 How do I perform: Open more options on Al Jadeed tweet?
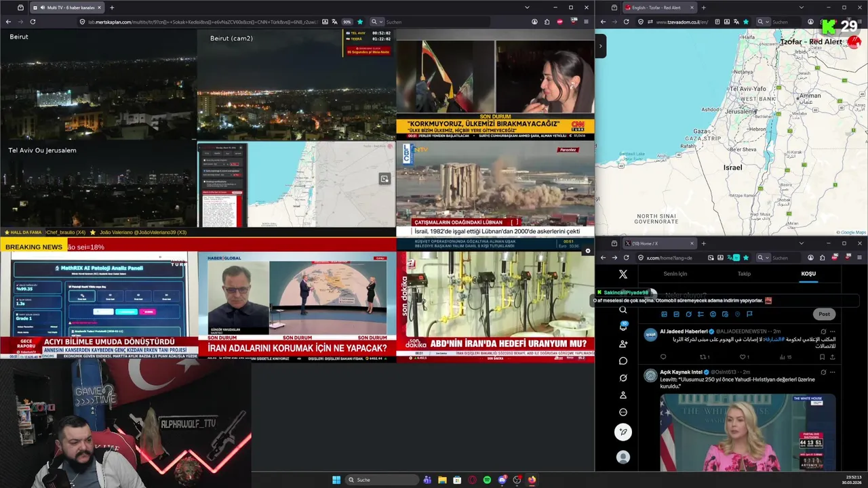[832, 331]
